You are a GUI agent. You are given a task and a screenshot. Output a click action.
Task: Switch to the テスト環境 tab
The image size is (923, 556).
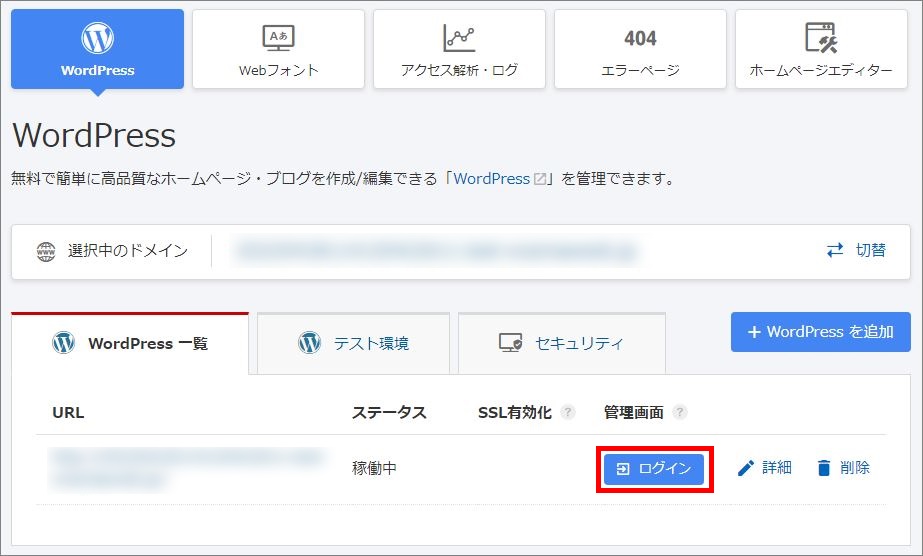(x=353, y=344)
